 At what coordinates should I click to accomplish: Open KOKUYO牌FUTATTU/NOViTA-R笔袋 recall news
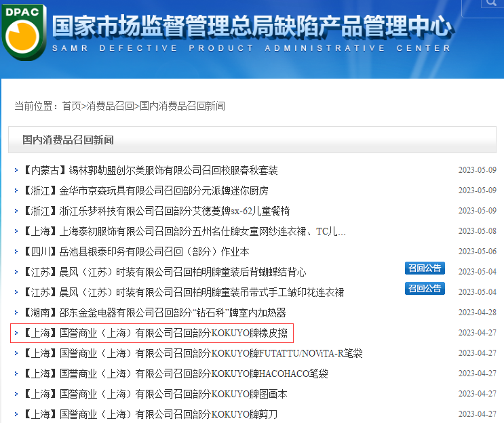coord(193,353)
